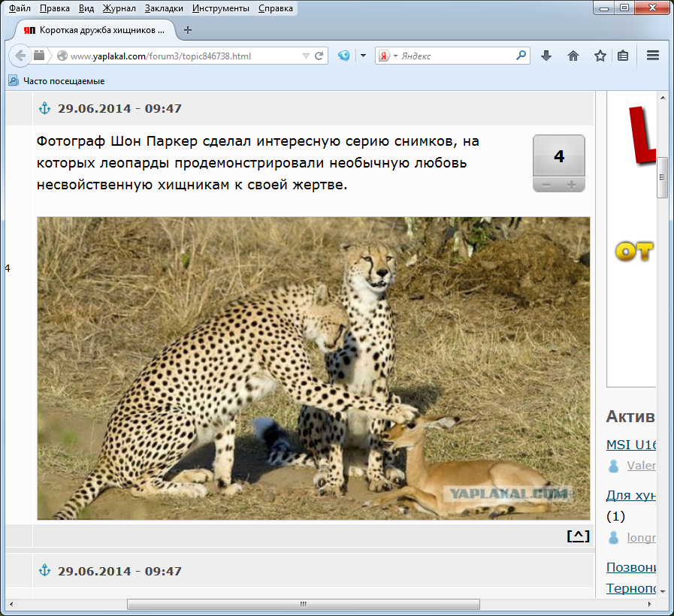The height and width of the screenshot is (616, 674).
Task: Click the anchor icon of first post
Action: tap(44, 108)
